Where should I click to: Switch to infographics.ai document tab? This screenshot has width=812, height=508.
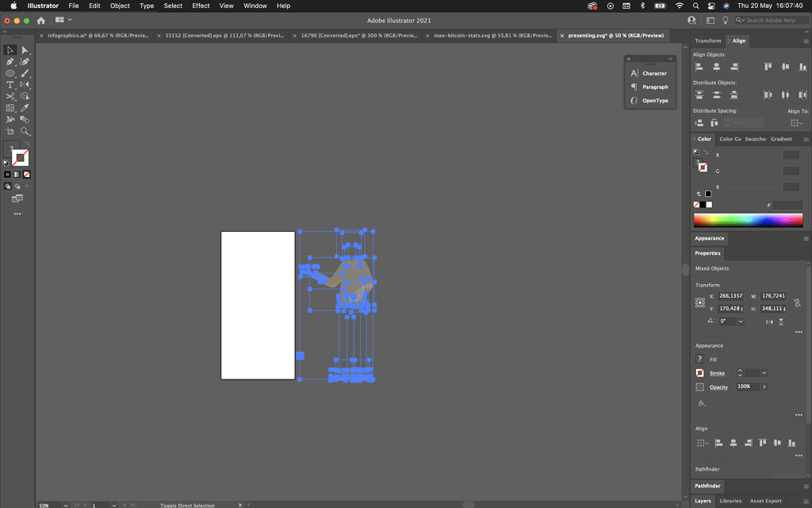point(98,36)
